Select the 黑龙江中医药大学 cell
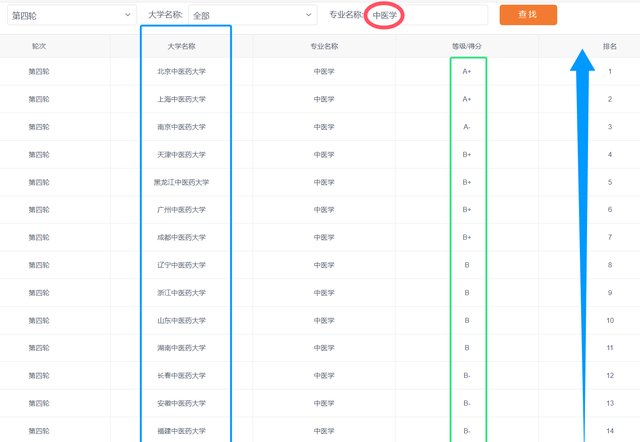Image resolution: width=640 pixels, height=442 pixels. pos(182,182)
